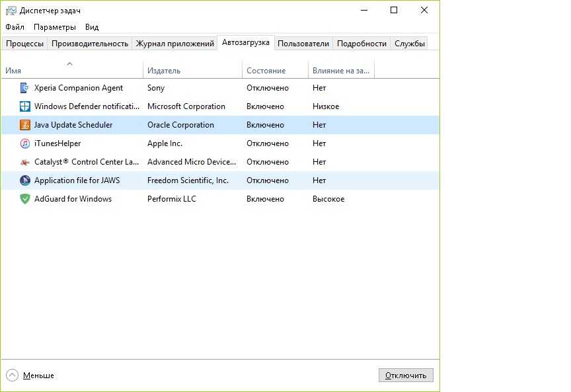
Task: Click the Java Update Scheduler icon
Action: point(24,125)
